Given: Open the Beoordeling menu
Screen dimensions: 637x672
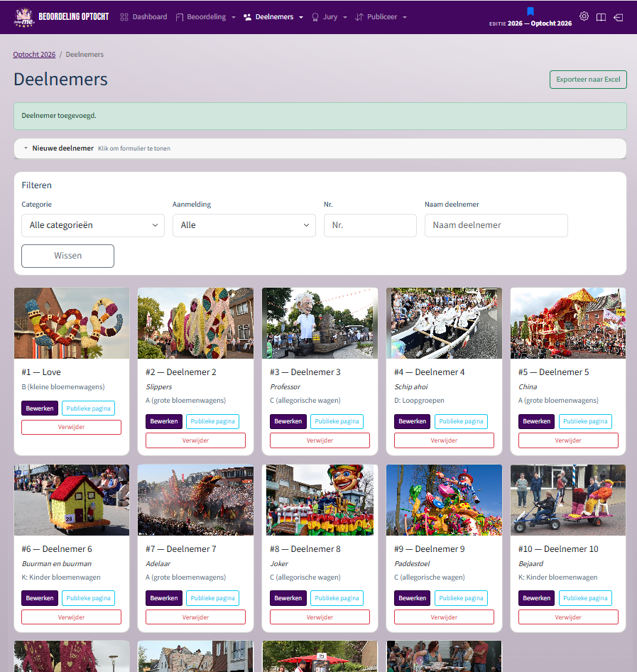Looking at the screenshot, I should click(206, 17).
